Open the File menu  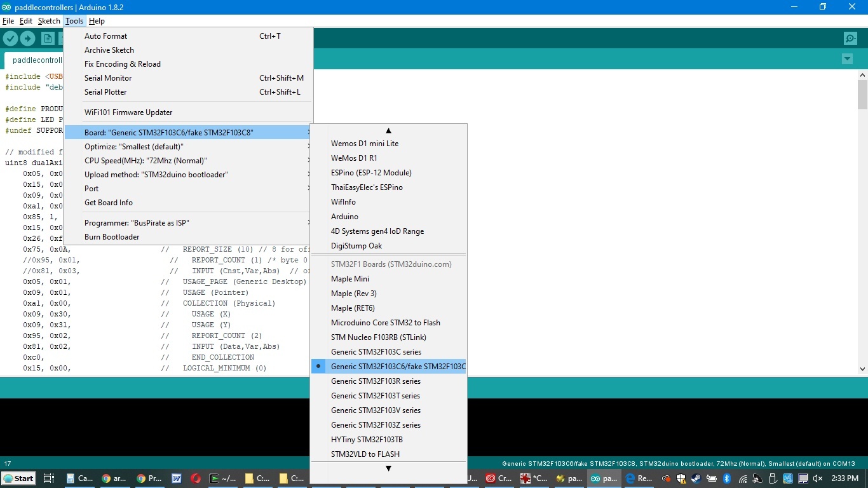(8, 21)
